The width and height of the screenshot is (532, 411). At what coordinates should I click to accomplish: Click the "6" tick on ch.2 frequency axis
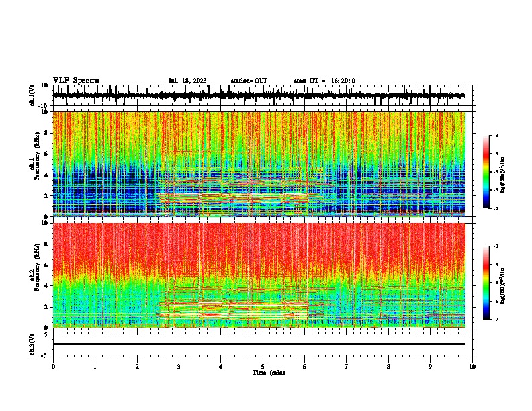[x=46, y=265]
